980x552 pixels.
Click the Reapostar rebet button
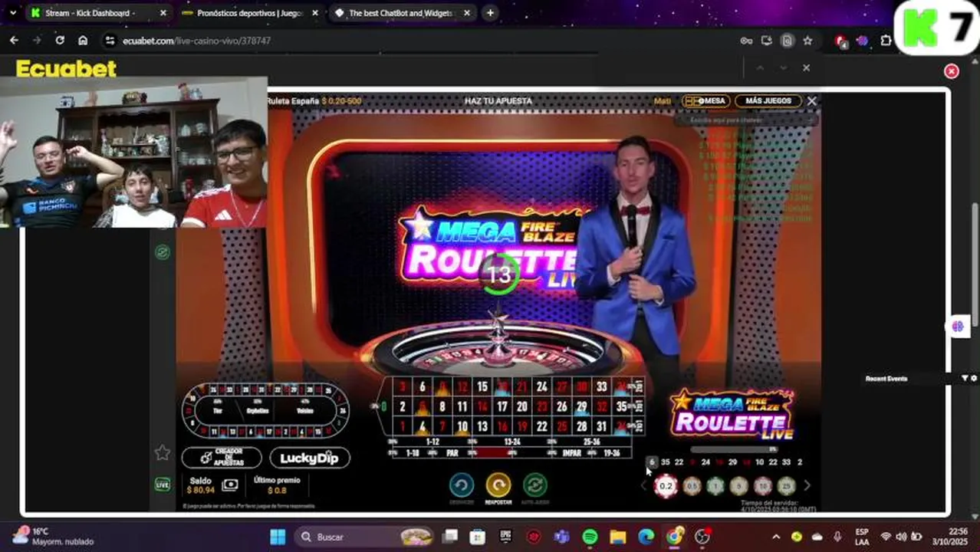click(x=498, y=485)
